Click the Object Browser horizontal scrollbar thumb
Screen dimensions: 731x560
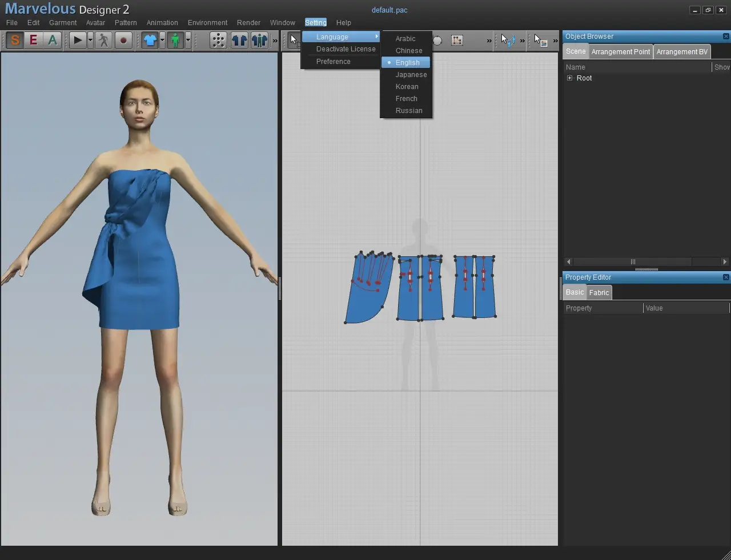pyautogui.click(x=632, y=261)
